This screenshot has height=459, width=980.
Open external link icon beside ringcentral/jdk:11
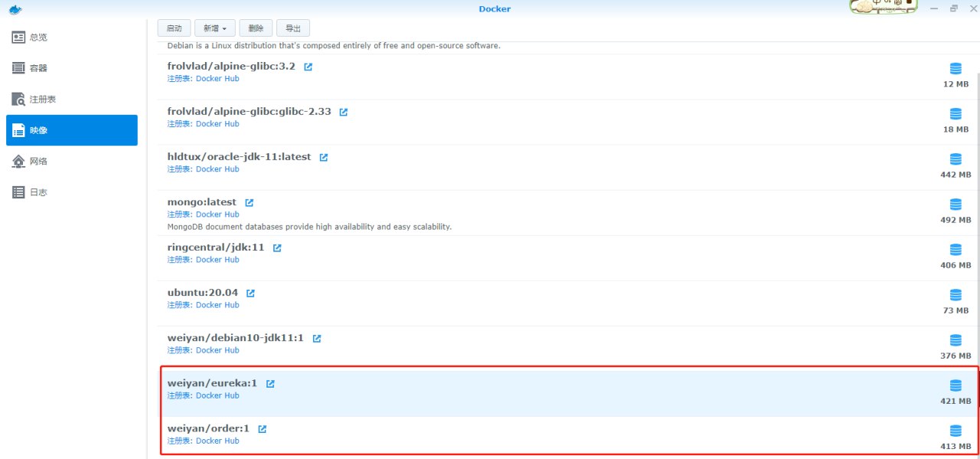click(277, 248)
